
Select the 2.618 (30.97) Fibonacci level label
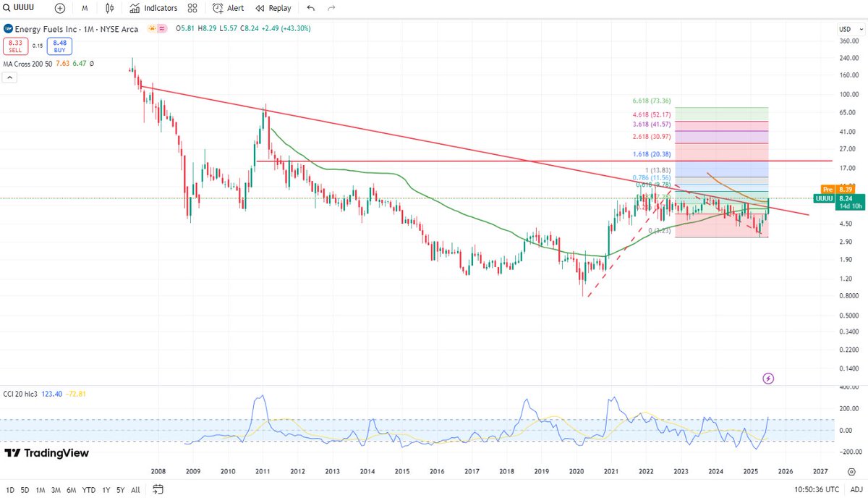point(652,138)
